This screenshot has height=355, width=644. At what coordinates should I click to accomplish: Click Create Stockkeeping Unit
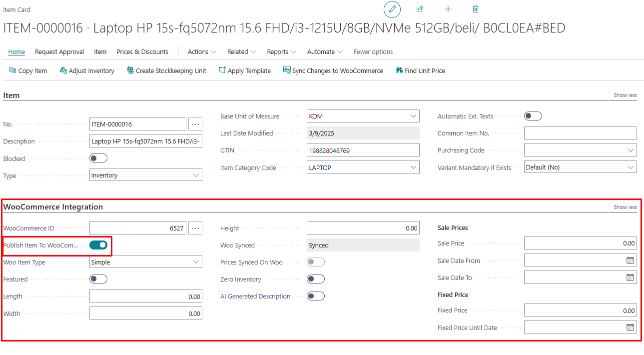click(166, 70)
